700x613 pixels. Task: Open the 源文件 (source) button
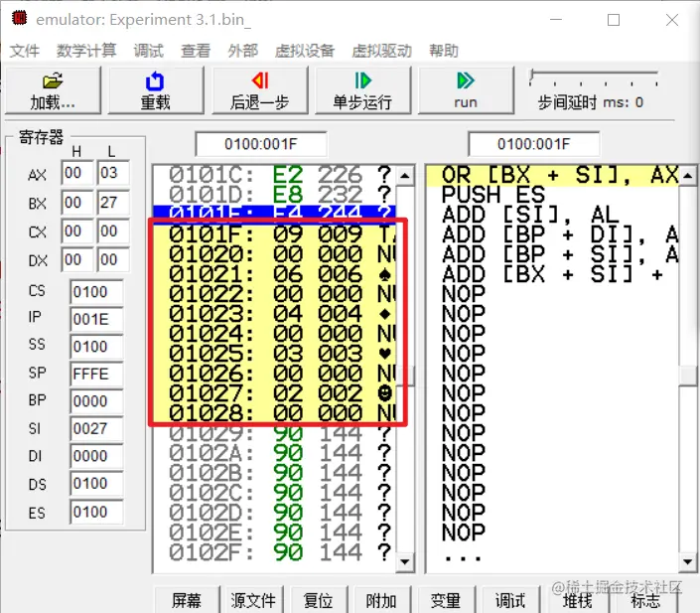click(253, 600)
